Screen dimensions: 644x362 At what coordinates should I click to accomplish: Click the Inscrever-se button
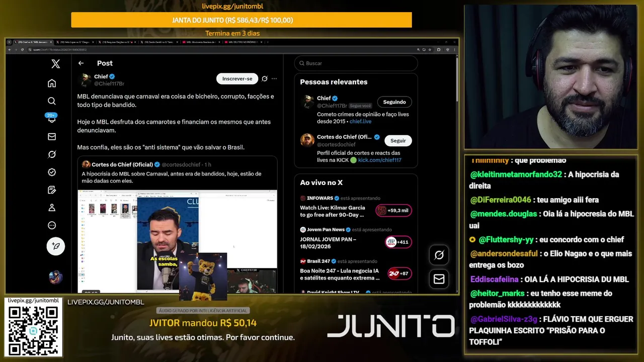(237, 78)
